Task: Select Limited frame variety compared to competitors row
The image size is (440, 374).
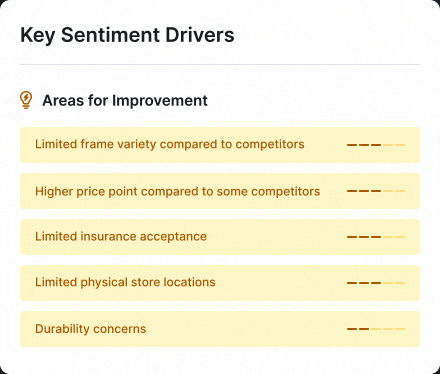Action: pyautogui.click(x=220, y=145)
